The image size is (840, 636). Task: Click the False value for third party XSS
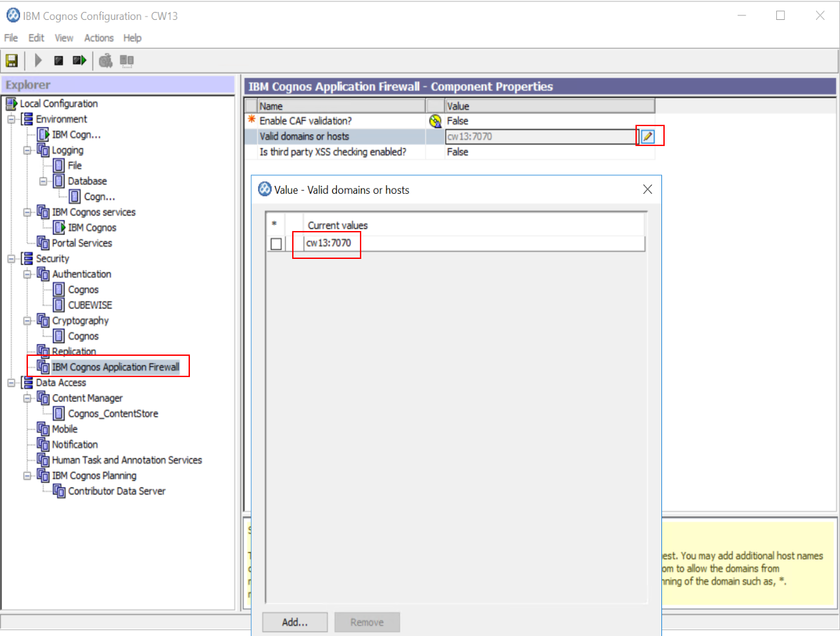[458, 152]
